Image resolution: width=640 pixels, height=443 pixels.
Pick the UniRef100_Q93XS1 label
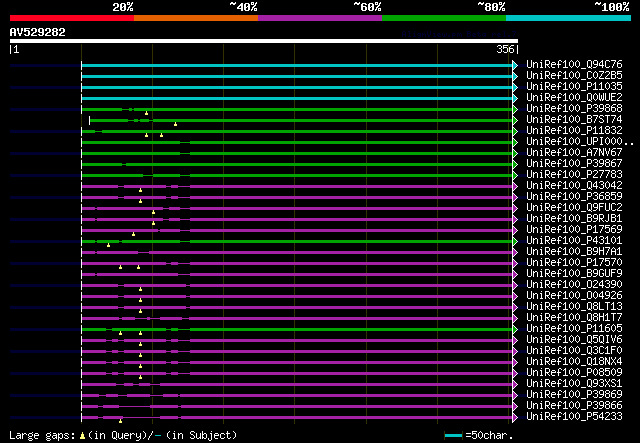point(574,384)
